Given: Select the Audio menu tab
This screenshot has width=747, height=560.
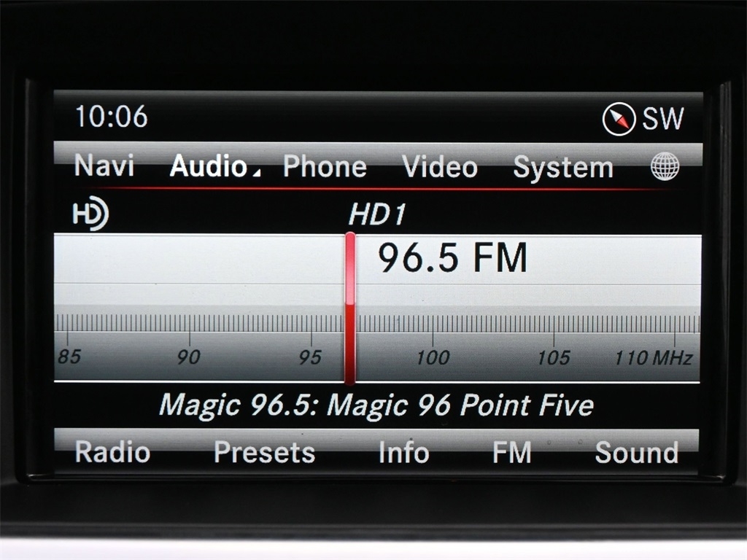Looking at the screenshot, I should click(209, 166).
